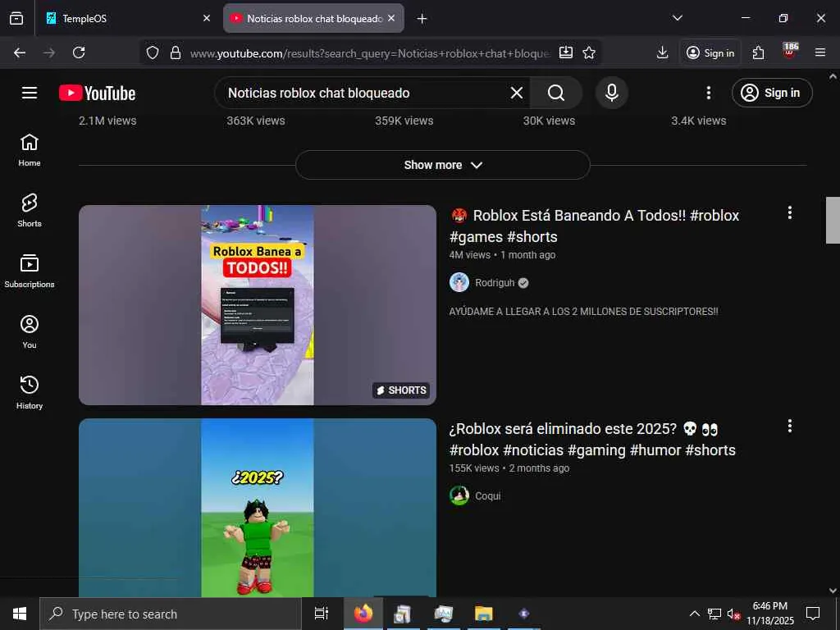Switch to the TempleOS tab
Screen dimensions: 840x630
(x=123, y=18)
